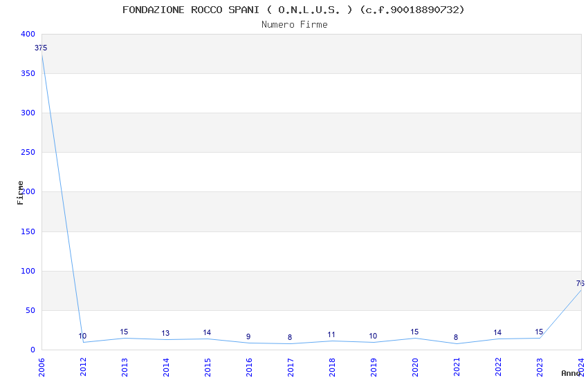Click x-axis year 2023
The height and width of the screenshot is (380, 588).
coord(540,367)
